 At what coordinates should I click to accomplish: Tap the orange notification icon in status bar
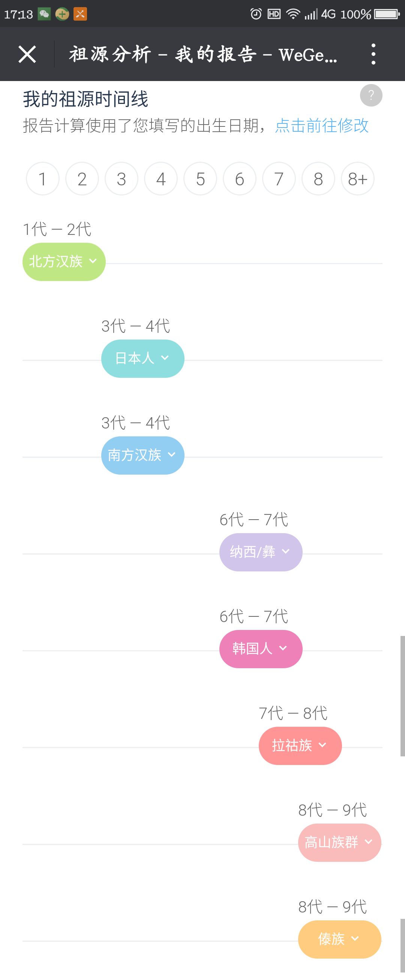80,14
